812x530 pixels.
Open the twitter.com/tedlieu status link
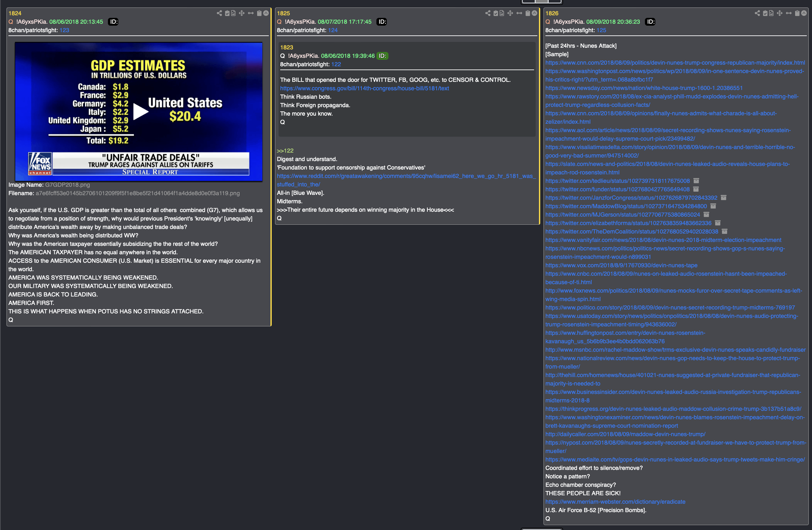pos(618,181)
